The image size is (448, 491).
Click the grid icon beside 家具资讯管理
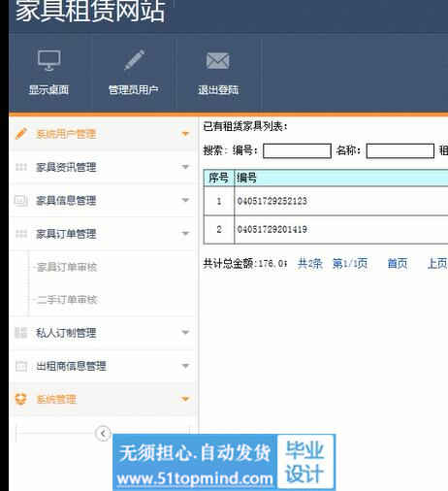pyautogui.click(x=21, y=167)
